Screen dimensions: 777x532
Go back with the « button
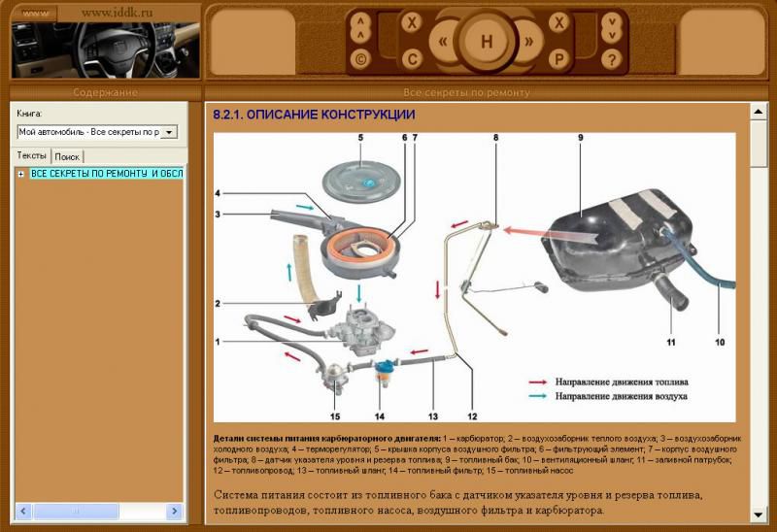[x=443, y=42]
